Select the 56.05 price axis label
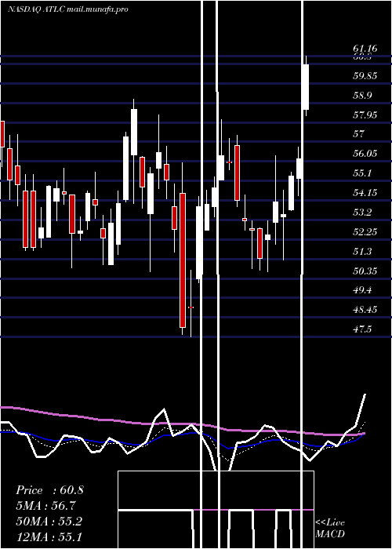The width and height of the screenshot is (392, 549). click(365, 154)
